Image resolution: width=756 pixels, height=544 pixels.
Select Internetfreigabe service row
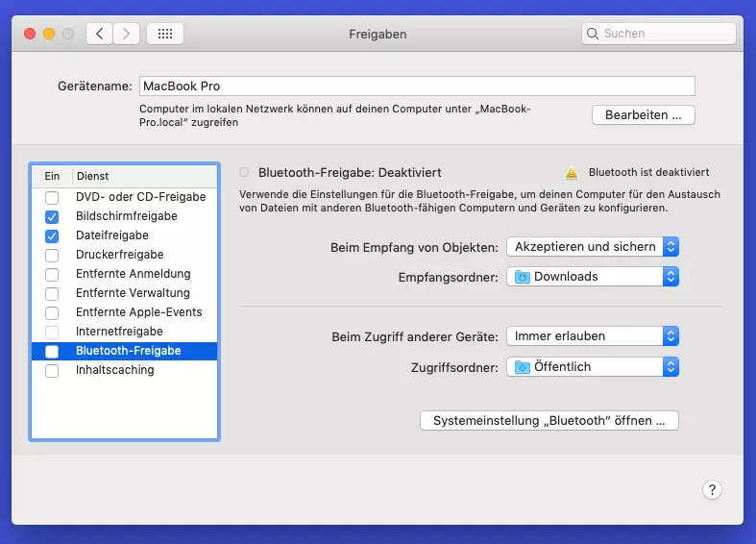(124, 332)
